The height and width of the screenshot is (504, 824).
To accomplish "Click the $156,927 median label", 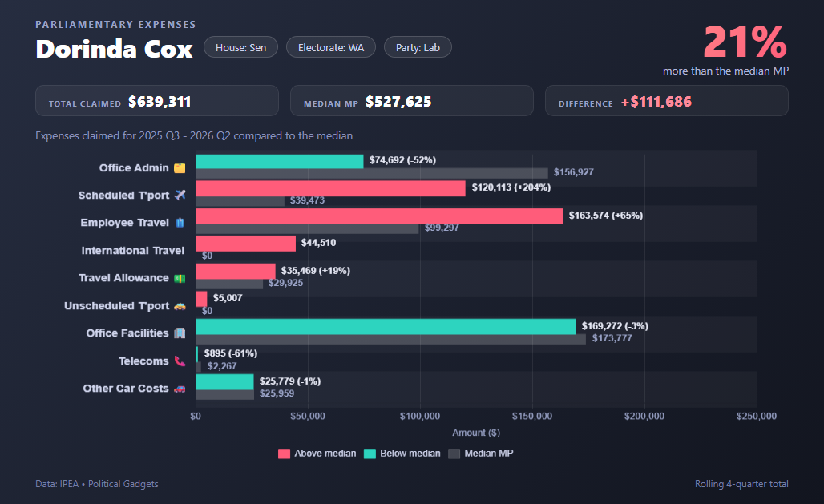I will (573, 172).
